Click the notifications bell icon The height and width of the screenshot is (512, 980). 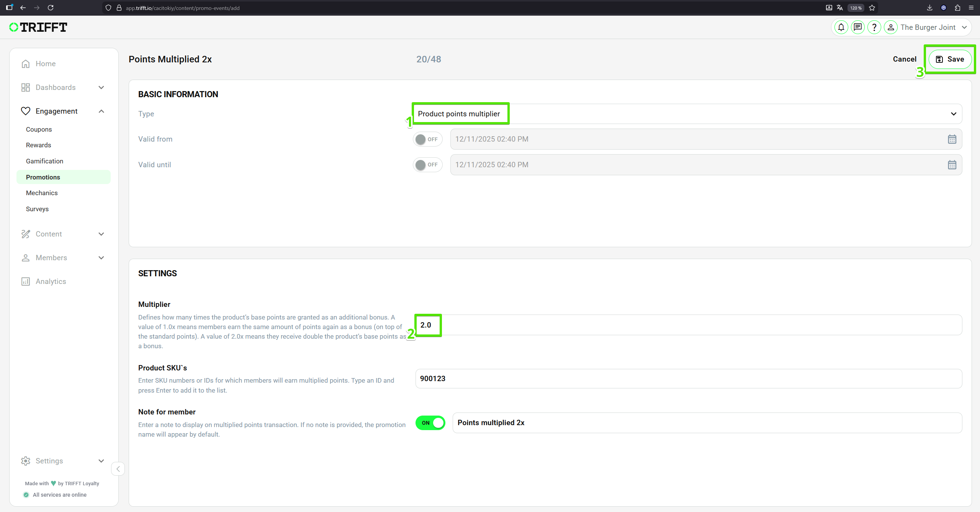click(841, 27)
